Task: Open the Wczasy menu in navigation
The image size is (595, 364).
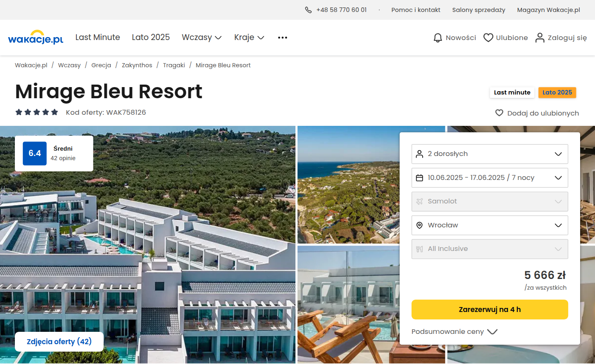Action: (x=202, y=38)
